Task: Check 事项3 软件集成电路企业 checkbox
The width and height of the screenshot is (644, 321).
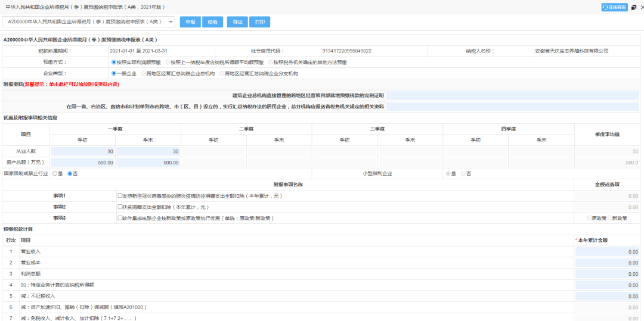Action: coord(120,218)
